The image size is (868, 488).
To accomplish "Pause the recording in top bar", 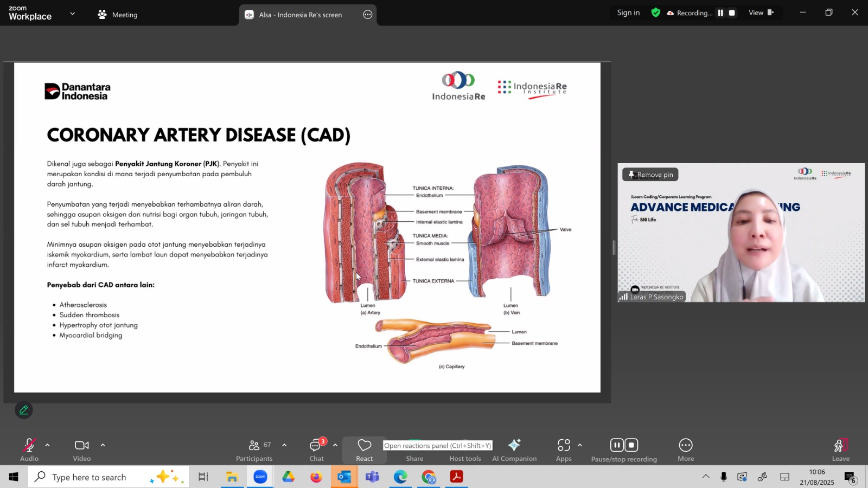I will pyautogui.click(x=720, y=12).
